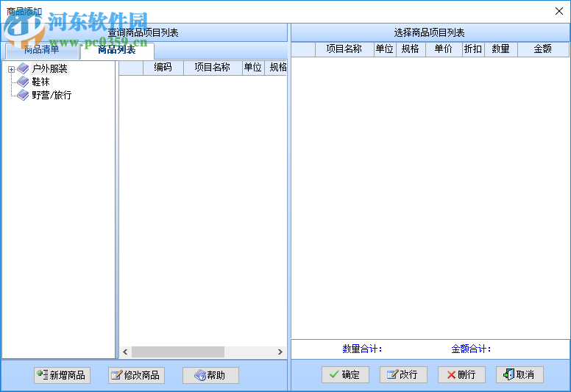Click the 单位 header in query list
Viewport: 571px width, 392px height.
253,68
